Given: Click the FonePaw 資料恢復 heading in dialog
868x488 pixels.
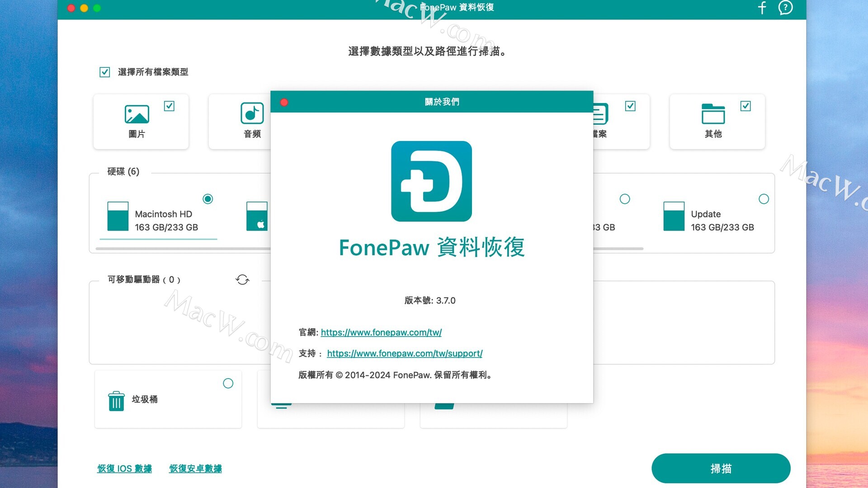Looking at the screenshot, I should (x=432, y=247).
